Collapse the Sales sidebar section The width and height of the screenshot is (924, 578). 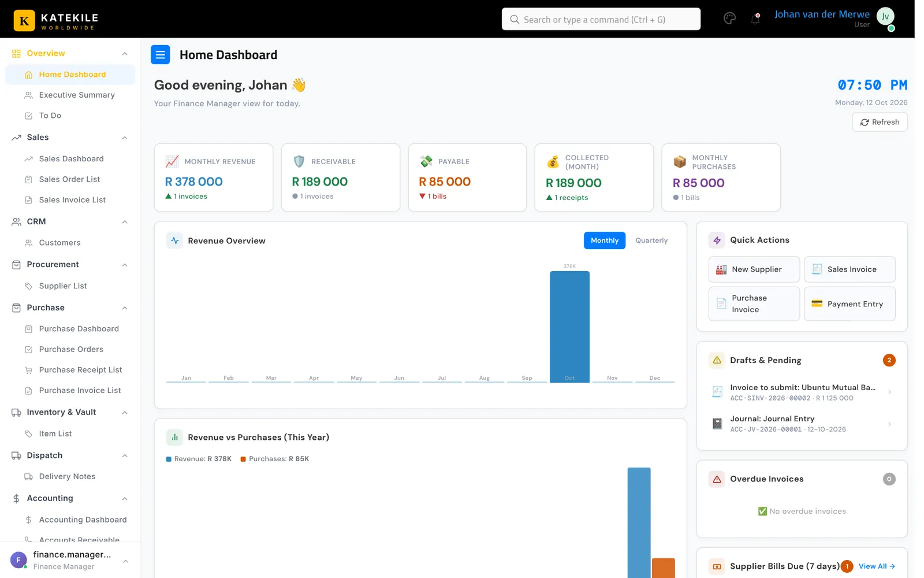click(125, 138)
